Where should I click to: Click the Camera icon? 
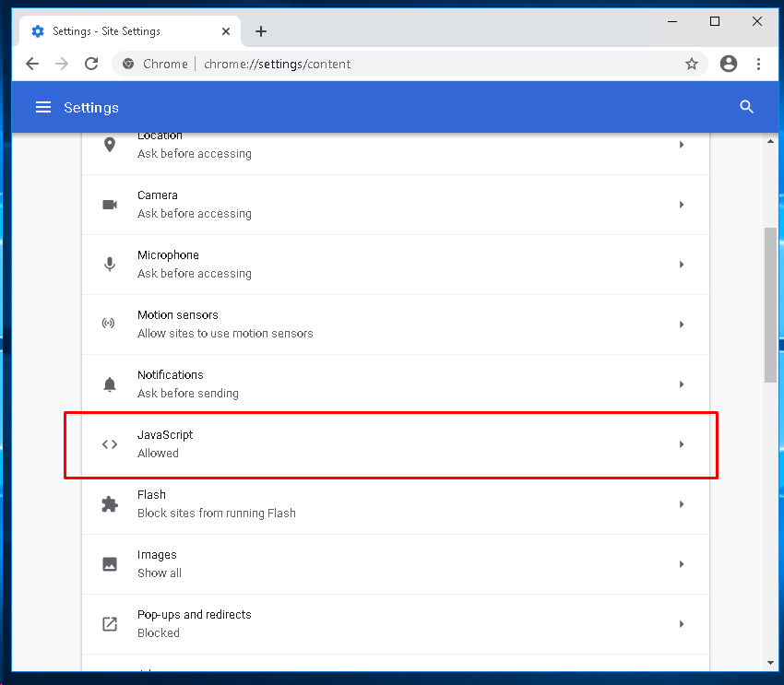[x=110, y=205]
